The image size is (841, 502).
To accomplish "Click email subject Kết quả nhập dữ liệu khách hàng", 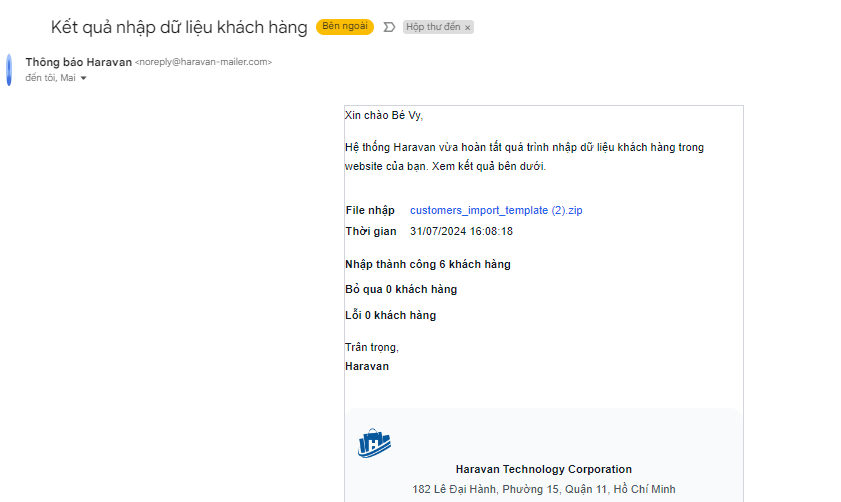I will [179, 27].
